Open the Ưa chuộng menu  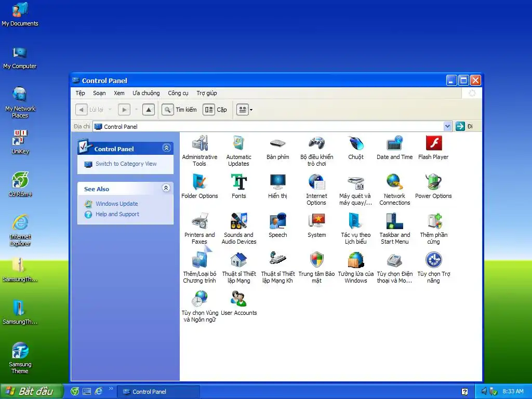tap(146, 93)
